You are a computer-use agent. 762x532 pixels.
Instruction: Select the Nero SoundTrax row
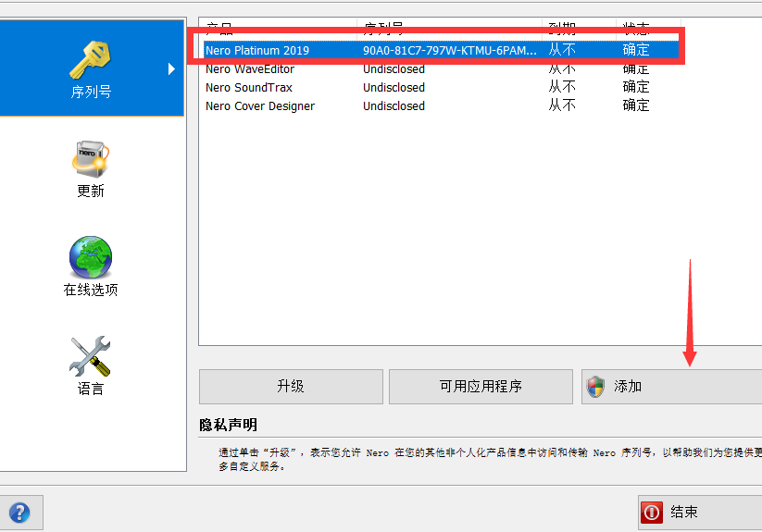442,88
